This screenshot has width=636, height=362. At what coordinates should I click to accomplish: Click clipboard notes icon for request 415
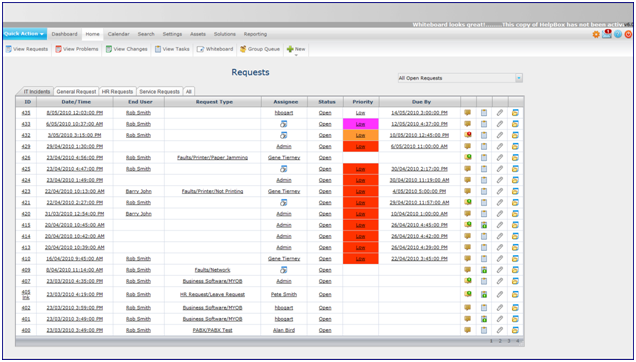[484, 225]
